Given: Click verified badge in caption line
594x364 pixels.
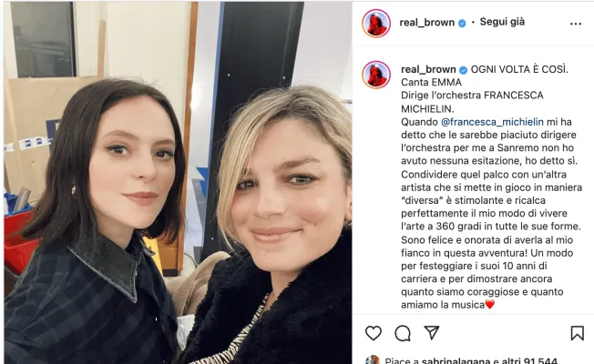Looking at the screenshot, I should 464,70.
